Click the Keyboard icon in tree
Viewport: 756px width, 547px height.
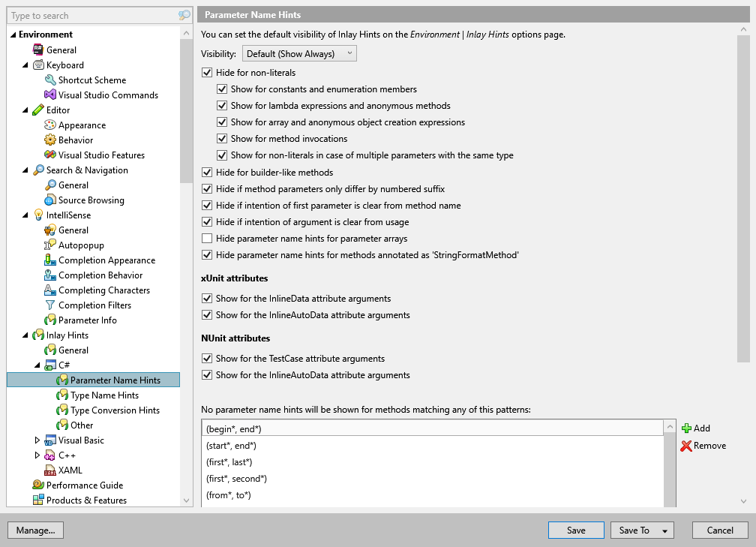pos(38,65)
